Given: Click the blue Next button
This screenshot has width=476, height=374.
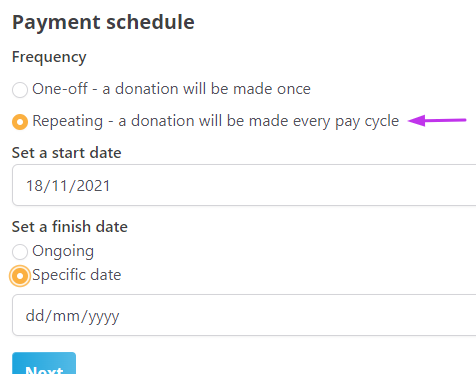Looking at the screenshot, I should point(44,363).
